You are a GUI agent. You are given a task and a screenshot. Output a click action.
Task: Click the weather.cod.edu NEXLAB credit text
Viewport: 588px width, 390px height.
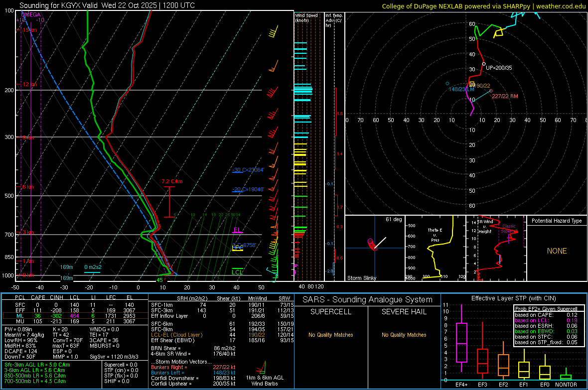click(484, 6)
